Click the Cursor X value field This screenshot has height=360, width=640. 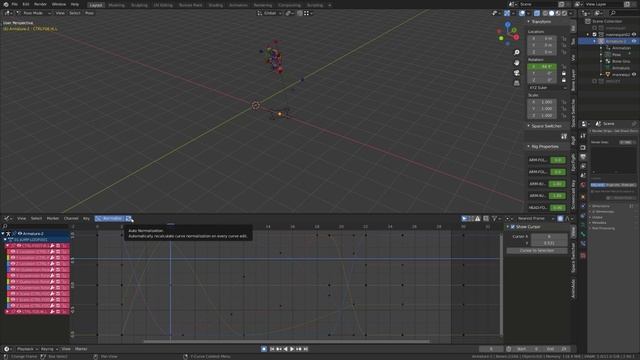(x=549, y=236)
